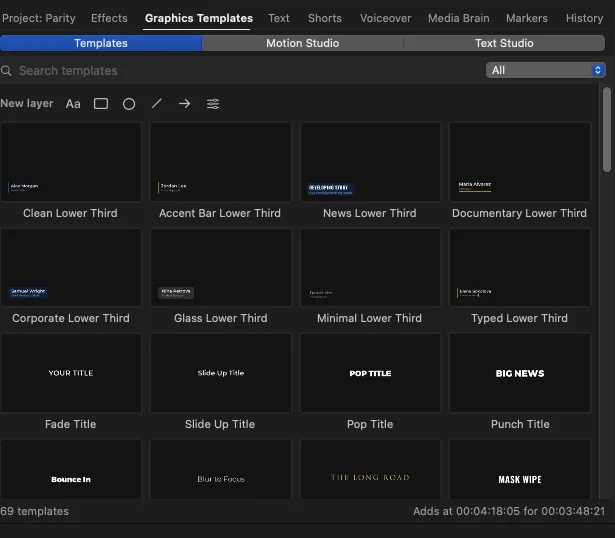Click the 'Pop Title' label

(x=370, y=424)
